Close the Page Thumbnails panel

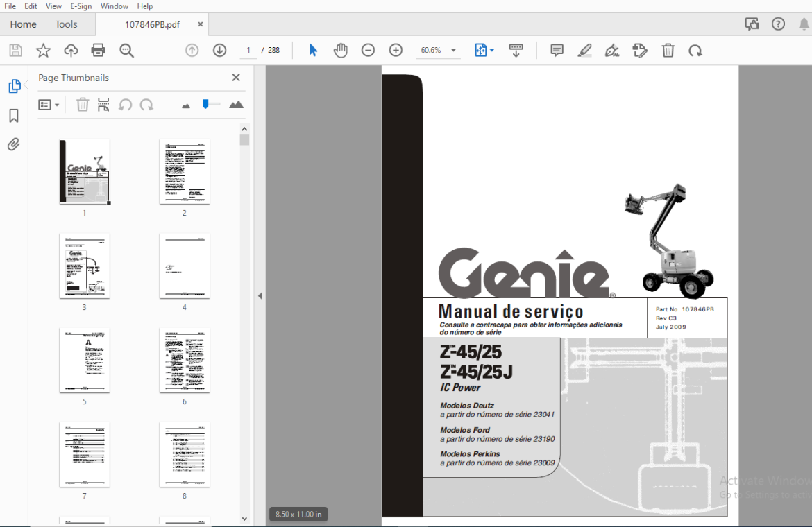(236, 77)
